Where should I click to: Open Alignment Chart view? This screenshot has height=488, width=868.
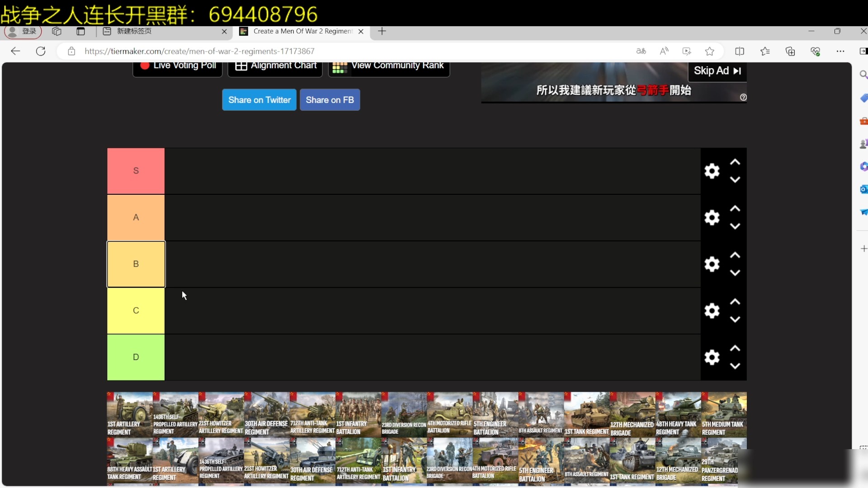point(275,67)
